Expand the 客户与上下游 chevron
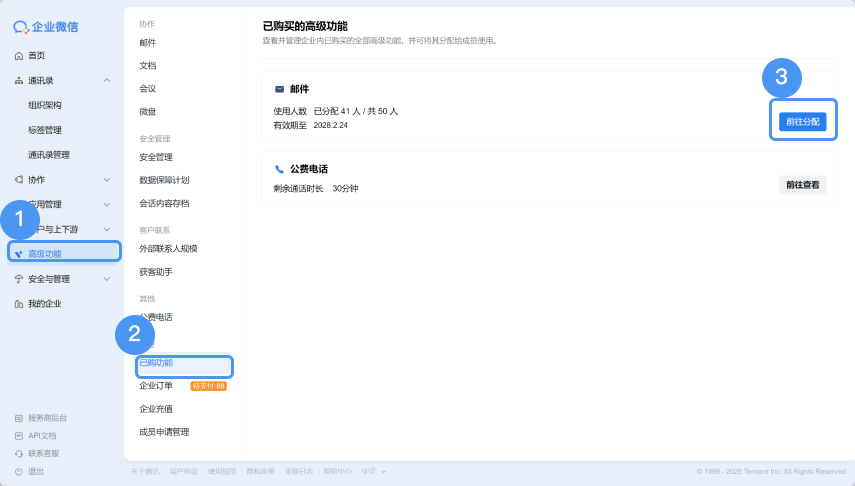 107,229
